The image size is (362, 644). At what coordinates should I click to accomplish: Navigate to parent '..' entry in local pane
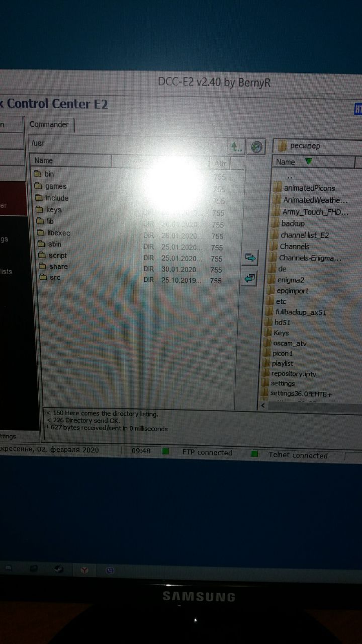pos(289,177)
